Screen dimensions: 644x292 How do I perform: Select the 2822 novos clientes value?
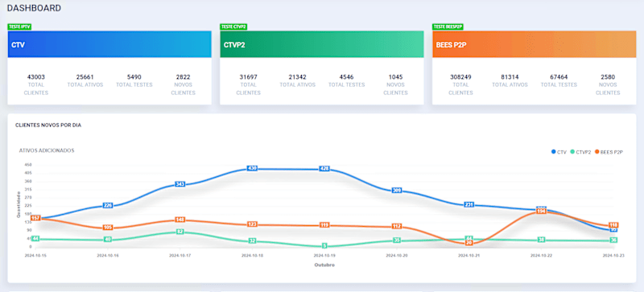(184, 76)
